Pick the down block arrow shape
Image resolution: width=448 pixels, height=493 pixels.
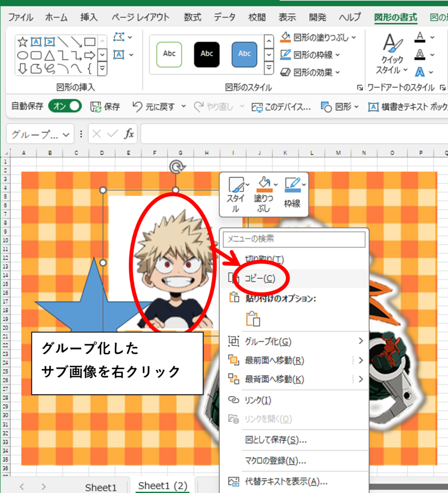pos(23,68)
